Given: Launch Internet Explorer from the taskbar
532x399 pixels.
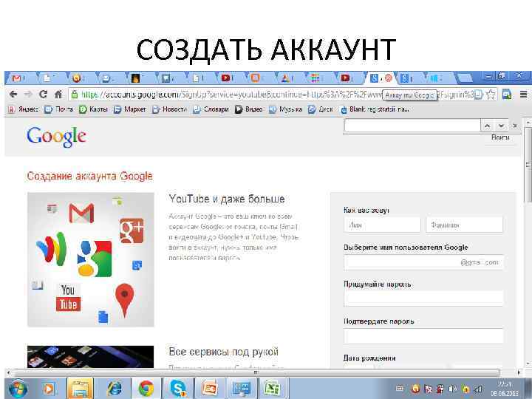Looking at the screenshot, I should coord(115,389).
